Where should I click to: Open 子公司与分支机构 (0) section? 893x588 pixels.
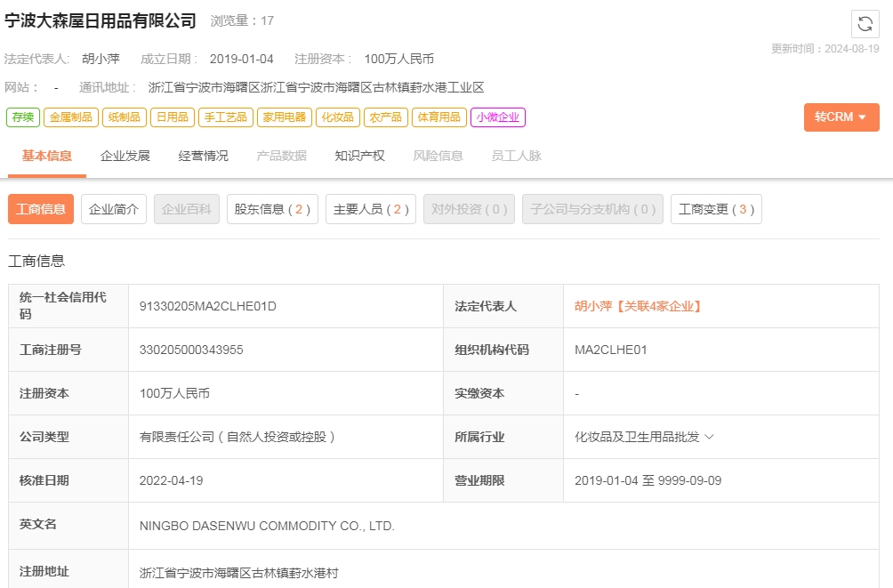click(593, 209)
